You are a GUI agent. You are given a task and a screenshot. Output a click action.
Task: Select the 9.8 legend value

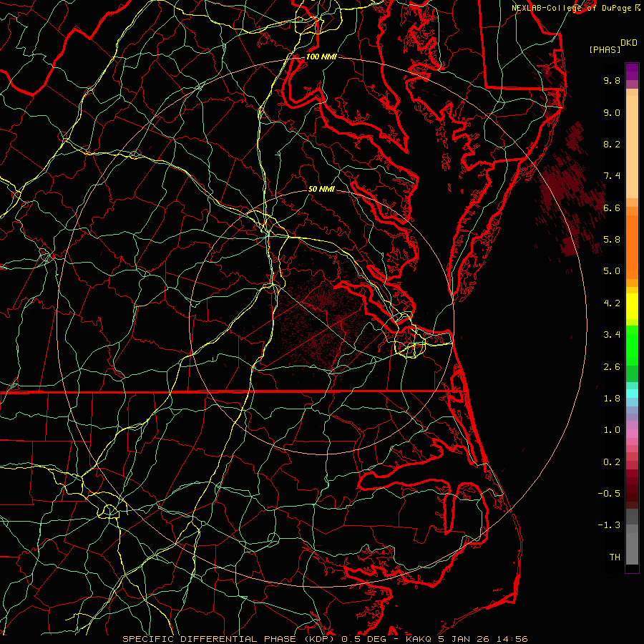612,80
